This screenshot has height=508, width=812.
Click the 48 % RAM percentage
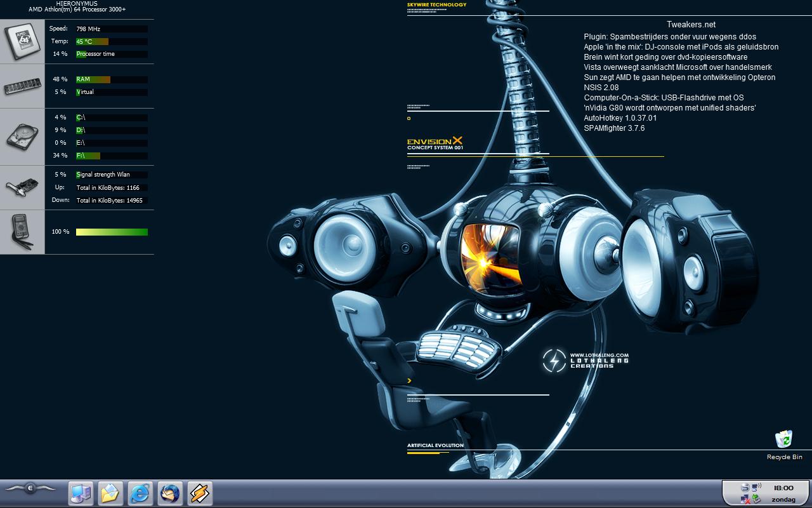coord(60,79)
